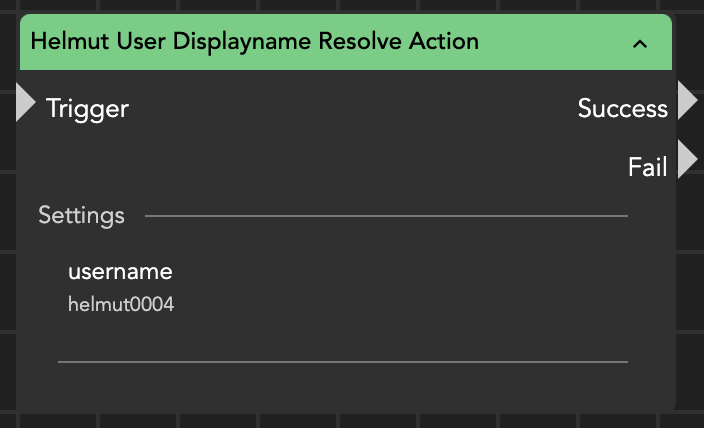The width and height of the screenshot is (704, 428).
Task: Edit the helmut0004 username value
Action: click(121, 305)
